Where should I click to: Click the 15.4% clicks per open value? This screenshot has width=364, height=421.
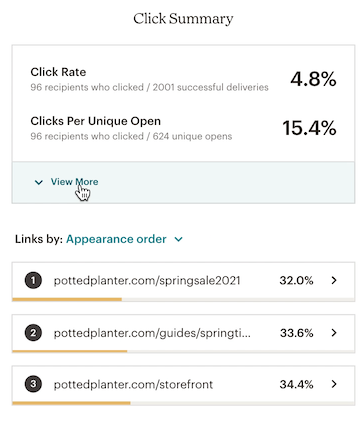click(x=309, y=128)
